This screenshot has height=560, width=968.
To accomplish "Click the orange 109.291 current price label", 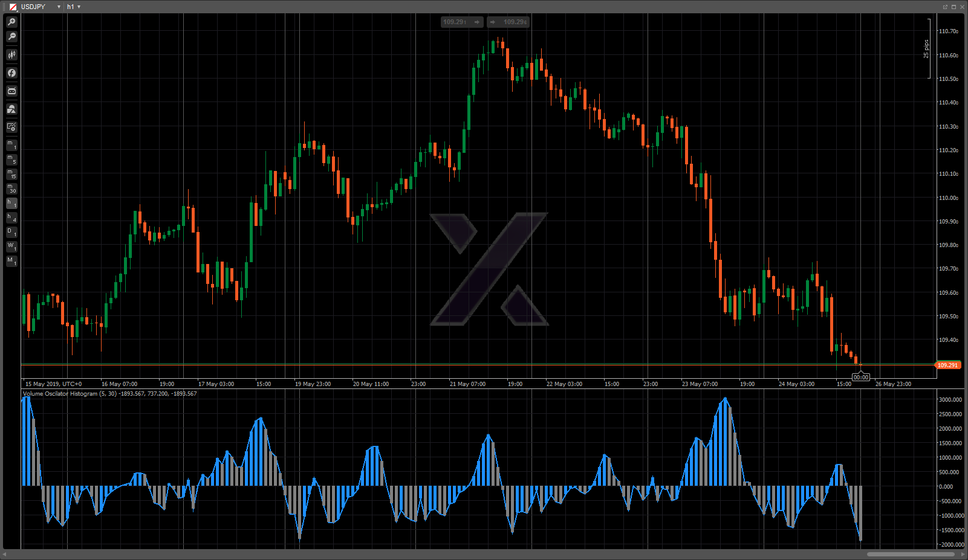I will [x=947, y=365].
